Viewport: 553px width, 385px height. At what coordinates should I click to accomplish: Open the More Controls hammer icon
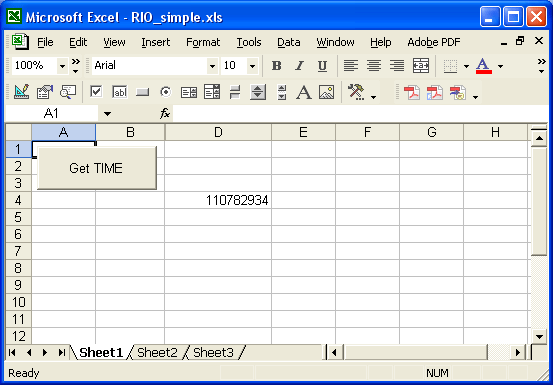point(356,92)
